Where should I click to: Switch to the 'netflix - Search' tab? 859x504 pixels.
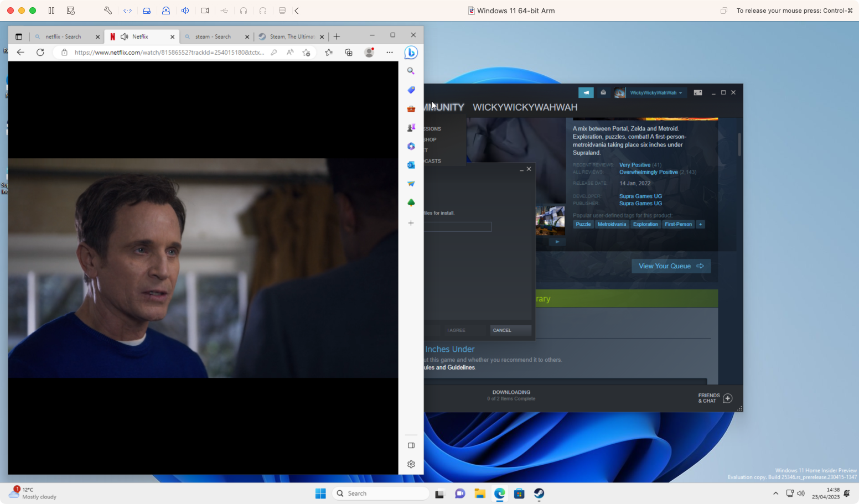63,37
